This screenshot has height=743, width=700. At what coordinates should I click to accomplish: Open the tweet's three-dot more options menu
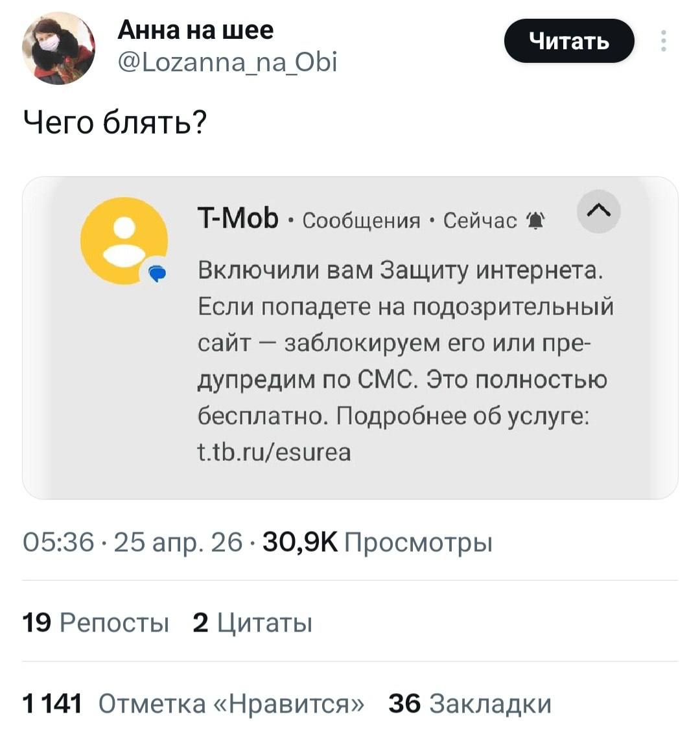point(662,41)
